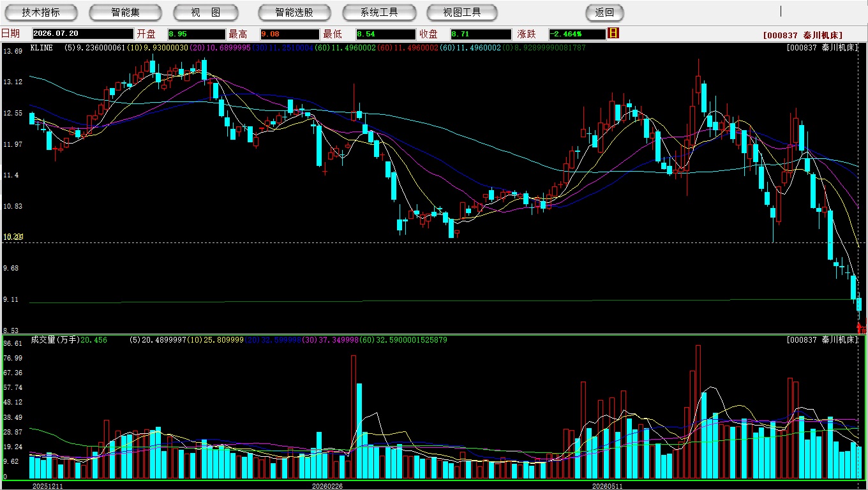Click the red arrow marker at the latest candle
Viewport: 868px width, 490px height.
tap(860, 328)
